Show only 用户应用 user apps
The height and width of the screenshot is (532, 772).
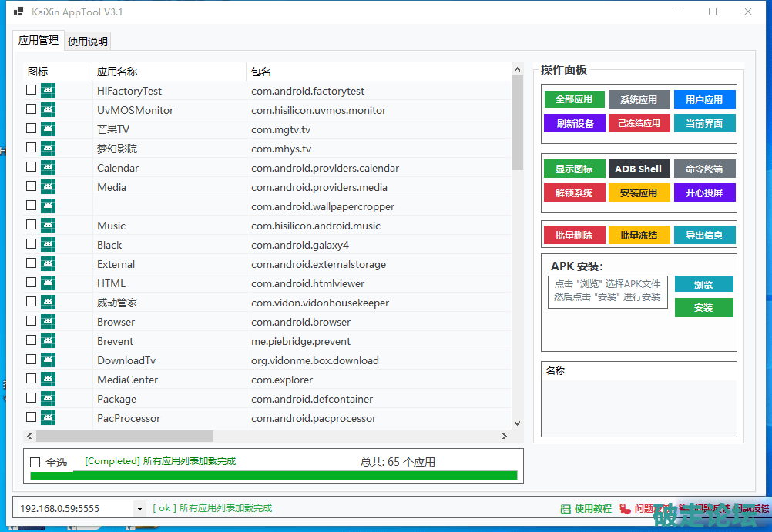click(703, 99)
